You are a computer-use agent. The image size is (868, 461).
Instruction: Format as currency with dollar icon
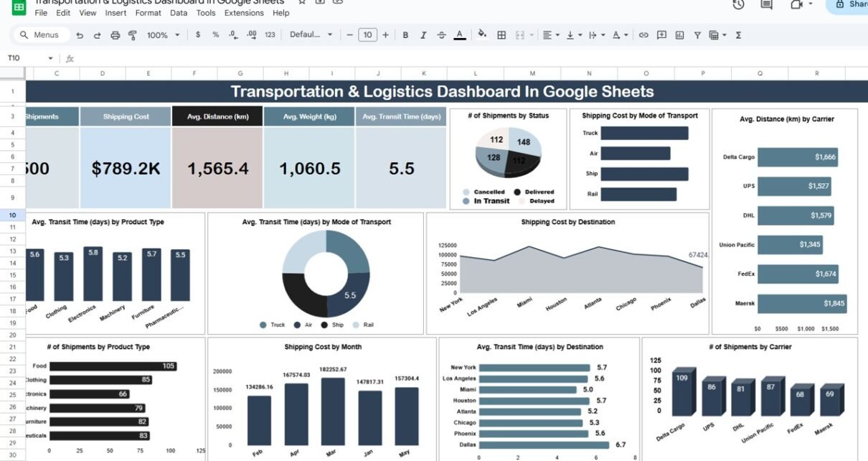[x=197, y=34]
